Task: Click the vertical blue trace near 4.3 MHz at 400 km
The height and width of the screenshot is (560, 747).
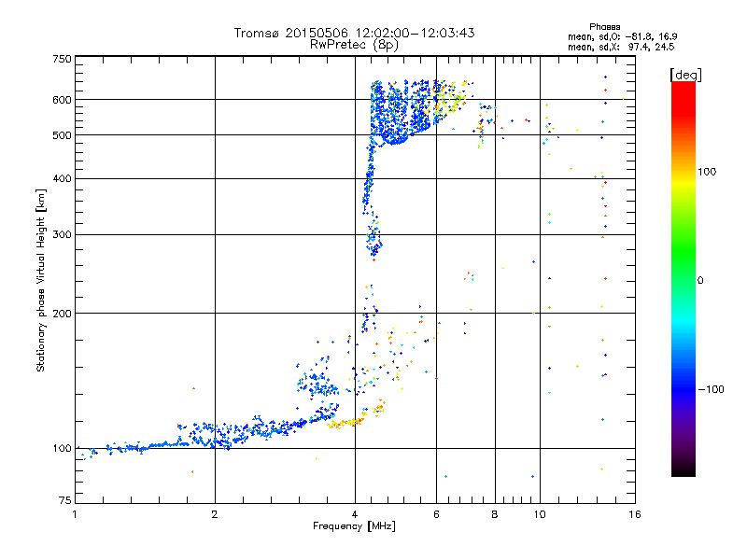Action: tap(369, 178)
